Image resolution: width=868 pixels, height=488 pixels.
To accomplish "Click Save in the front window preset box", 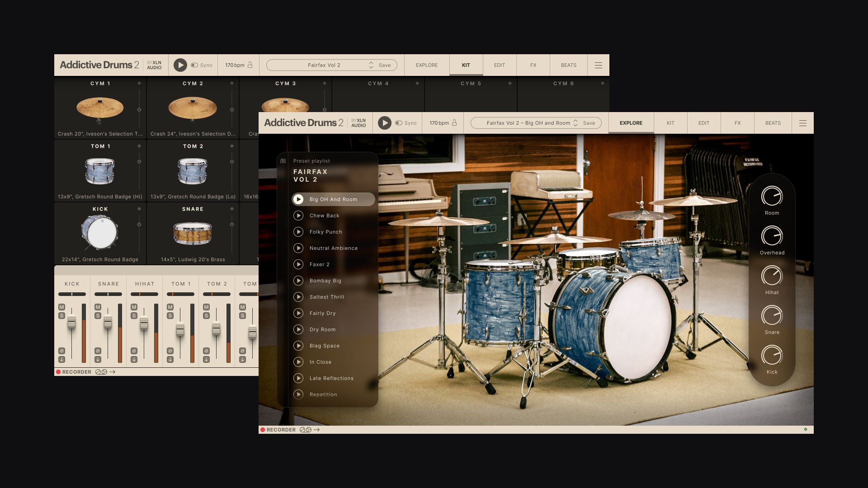I will click(x=589, y=123).
